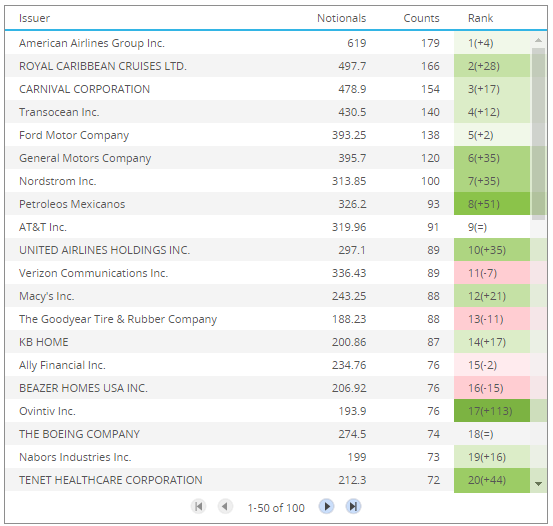Select THE BOEING COMPANY issuer
The width and height of the screenshot is (553, 526).
coord(79,434)
